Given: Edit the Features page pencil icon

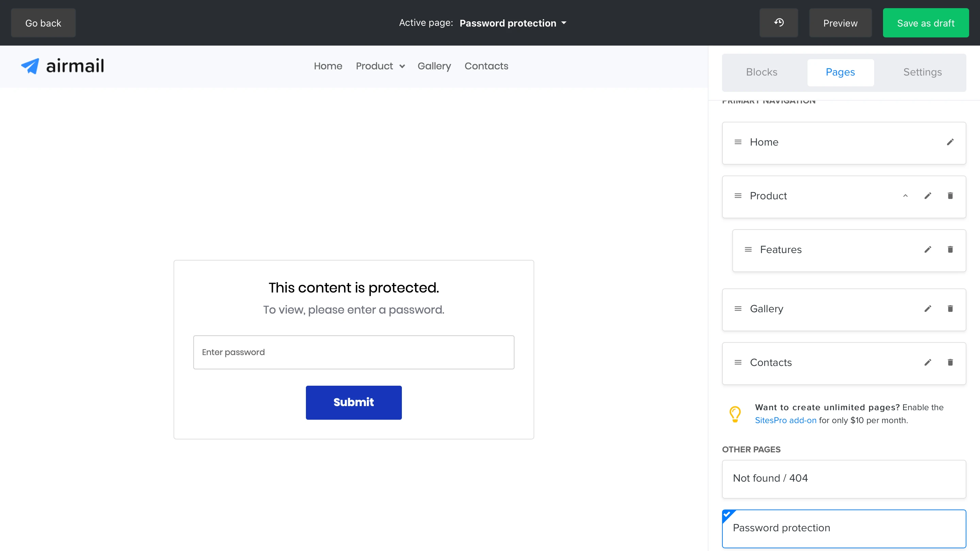Looking at the screenshot, I should coord(928,249).
